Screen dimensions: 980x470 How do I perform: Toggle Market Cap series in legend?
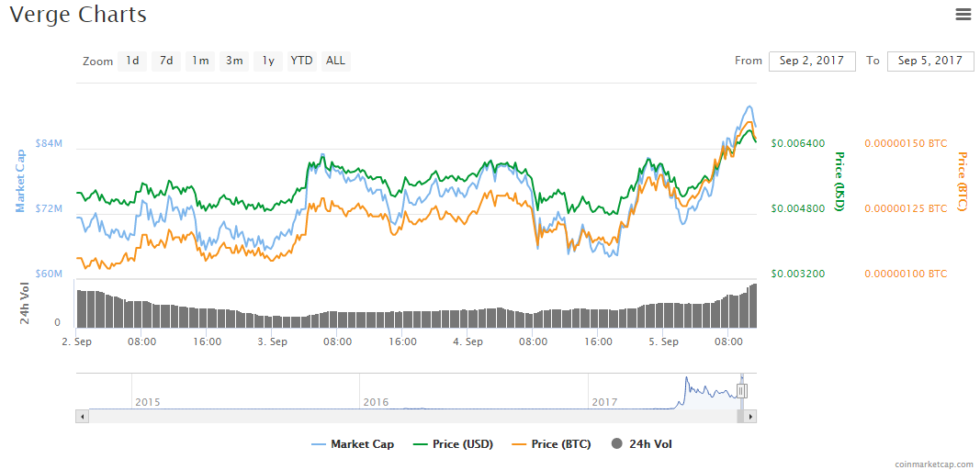(x=353, y=444)
